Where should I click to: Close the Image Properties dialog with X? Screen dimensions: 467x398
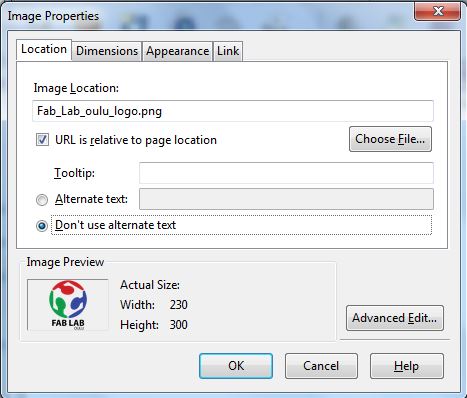tap(438, 12)
